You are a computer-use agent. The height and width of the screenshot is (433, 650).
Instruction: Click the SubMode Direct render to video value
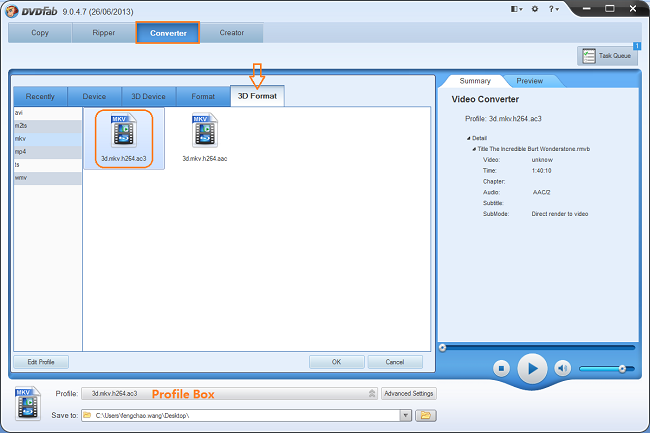(x=560, y=214)
